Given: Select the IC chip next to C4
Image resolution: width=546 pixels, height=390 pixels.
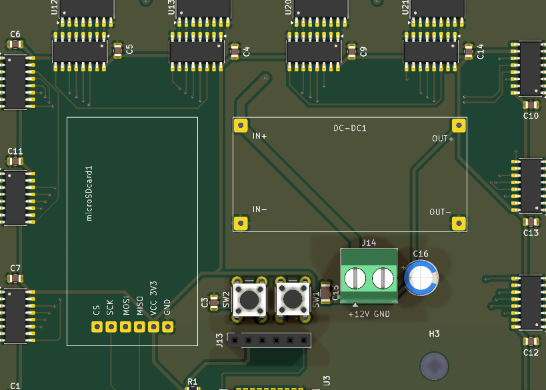Looking at the screenshot, I should [197, 52].
